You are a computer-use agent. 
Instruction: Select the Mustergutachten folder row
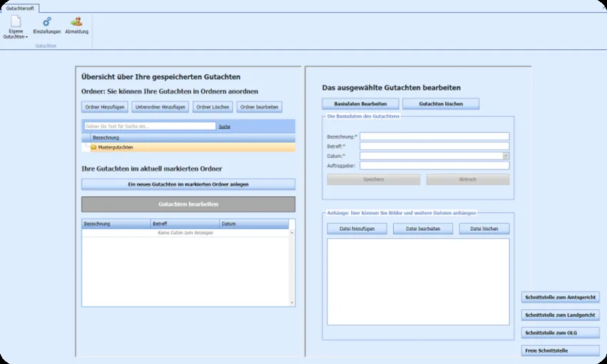pyautogui.click(x=193, y=147)
